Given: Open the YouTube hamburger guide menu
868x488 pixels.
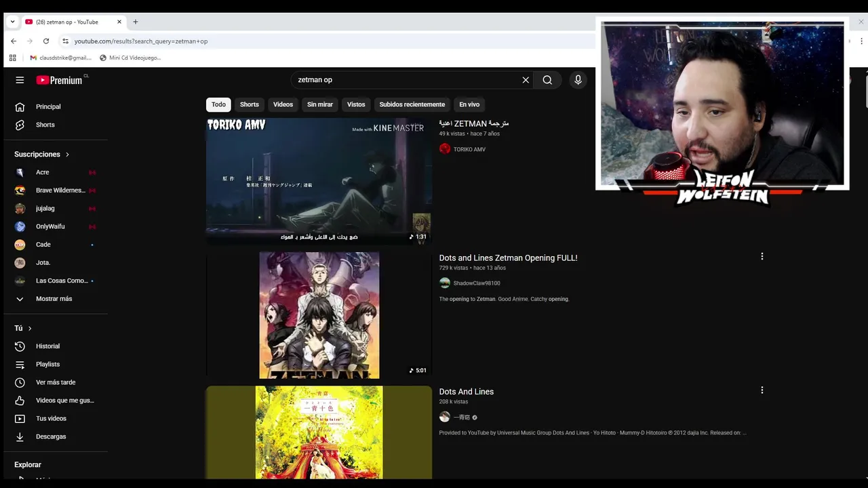Looking at the screenshot, I should 20,80.
